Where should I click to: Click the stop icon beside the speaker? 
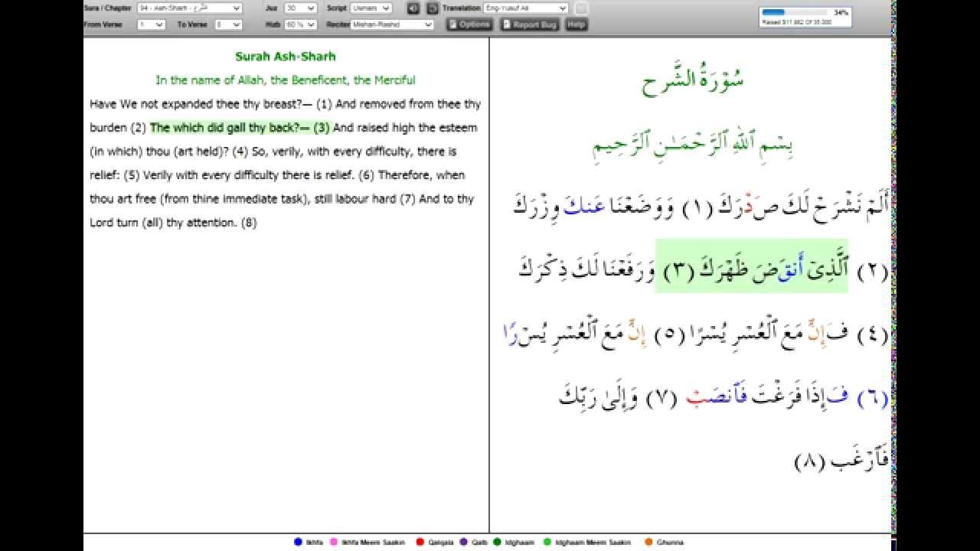click(x=433, y=8)
